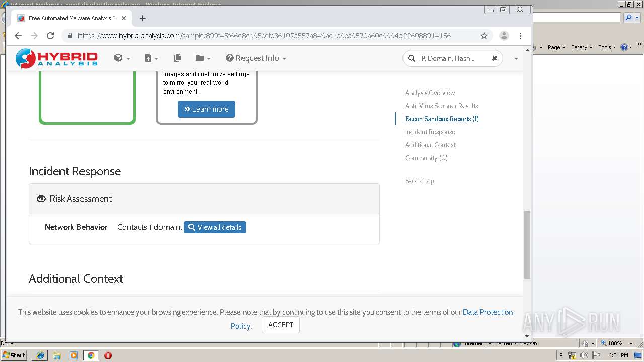Click the Chrome address bar URL
The image size is (644, 362).
(264, 36)
